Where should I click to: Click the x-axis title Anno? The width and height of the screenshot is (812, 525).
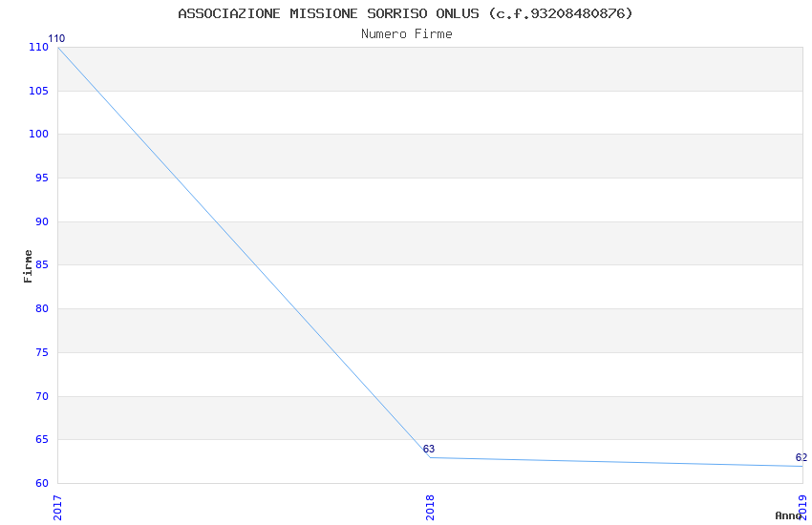click(x=788, y=515)
